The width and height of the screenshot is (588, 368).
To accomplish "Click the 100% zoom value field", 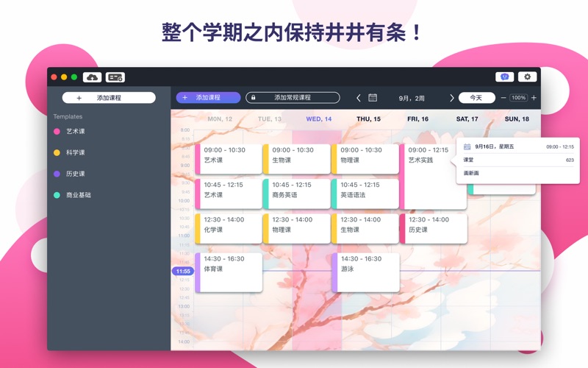I will click(519, 98).
